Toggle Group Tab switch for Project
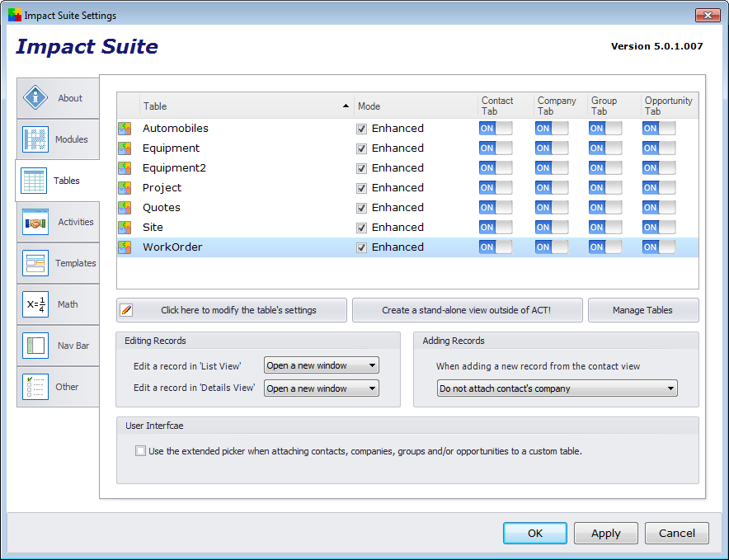Viewport: 729px width, 560px height. [605, 187]
